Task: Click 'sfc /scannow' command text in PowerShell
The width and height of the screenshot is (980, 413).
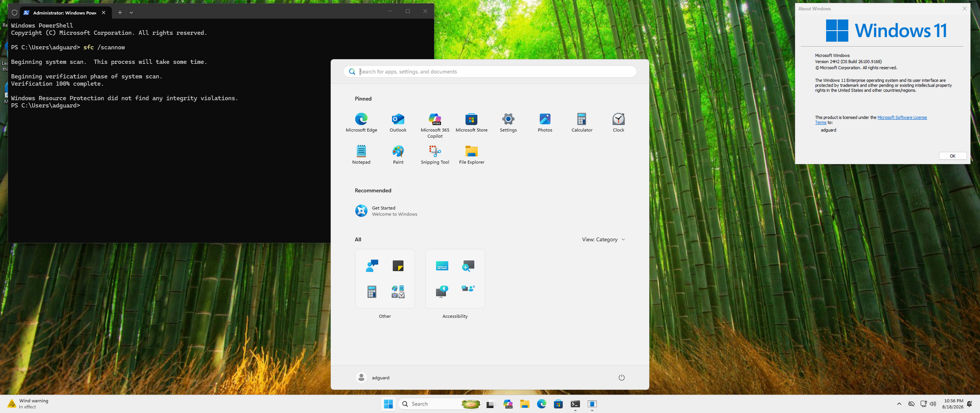Action: click(x=104, y=47)
